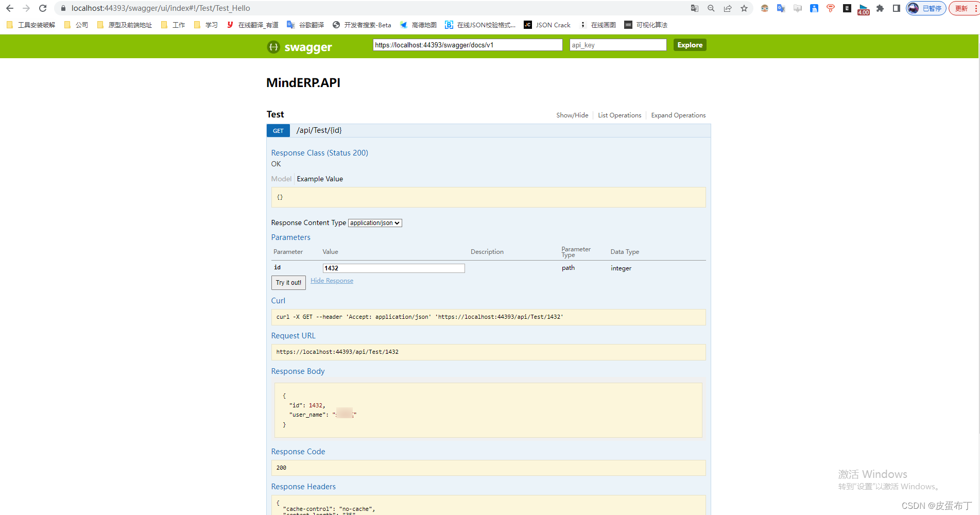Reload the Swagger page
The width and height of the screenshot is (980, 515).
43,8
